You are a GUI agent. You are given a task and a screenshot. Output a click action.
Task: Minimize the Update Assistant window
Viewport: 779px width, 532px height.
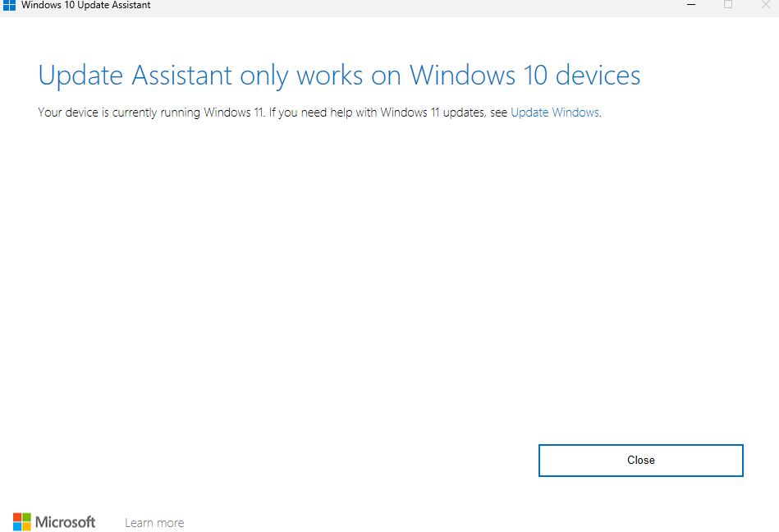click(x=692, y=4)
